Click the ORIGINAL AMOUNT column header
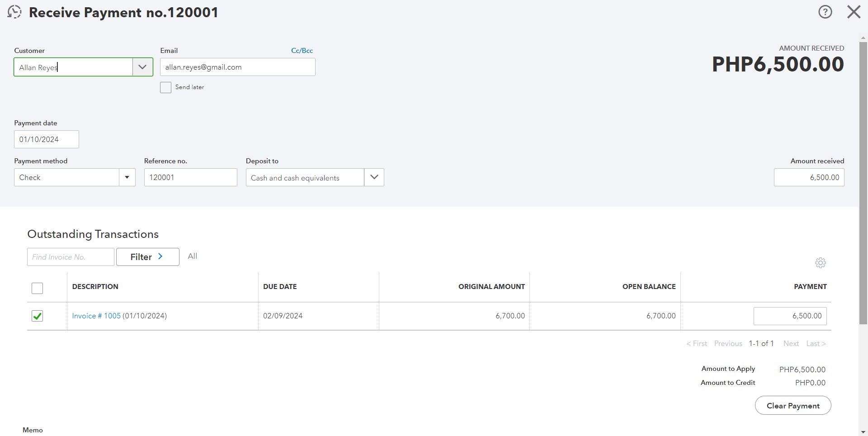The height and width of the screenshot is (436, 868). click(x=492, y=287)
